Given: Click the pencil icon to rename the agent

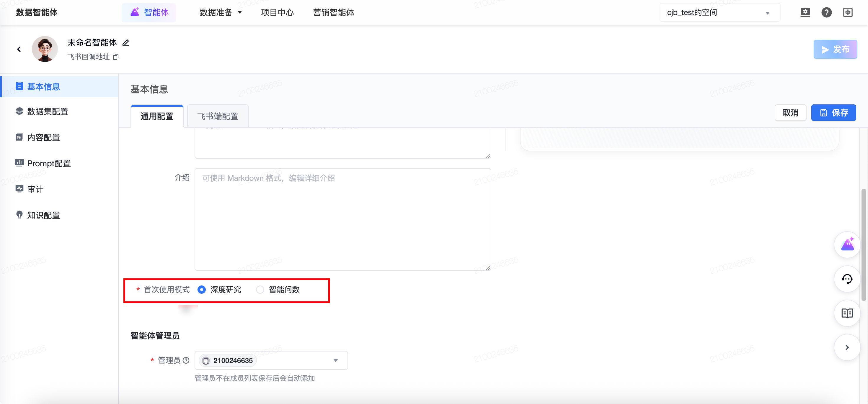Looking at the screenshot, I should coord(126,43).
